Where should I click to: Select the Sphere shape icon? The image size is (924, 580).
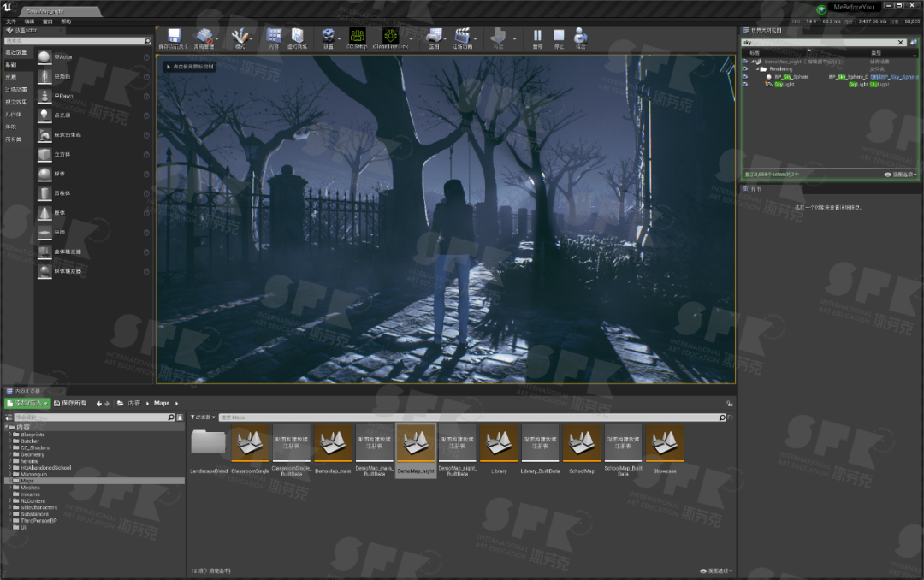click(44, 174)
